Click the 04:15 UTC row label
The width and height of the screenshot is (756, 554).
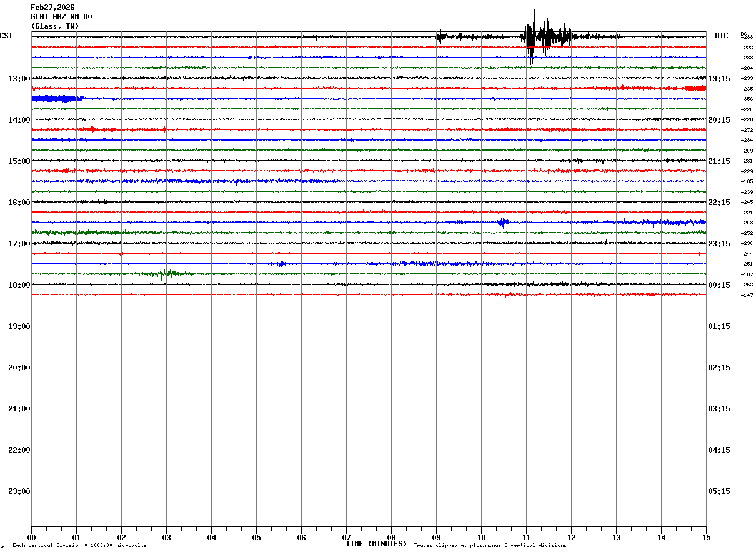coord(719,450)
